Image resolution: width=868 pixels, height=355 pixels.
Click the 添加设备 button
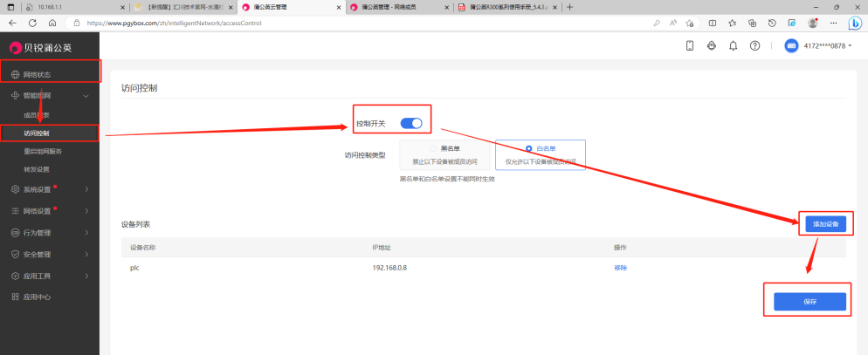825,224
